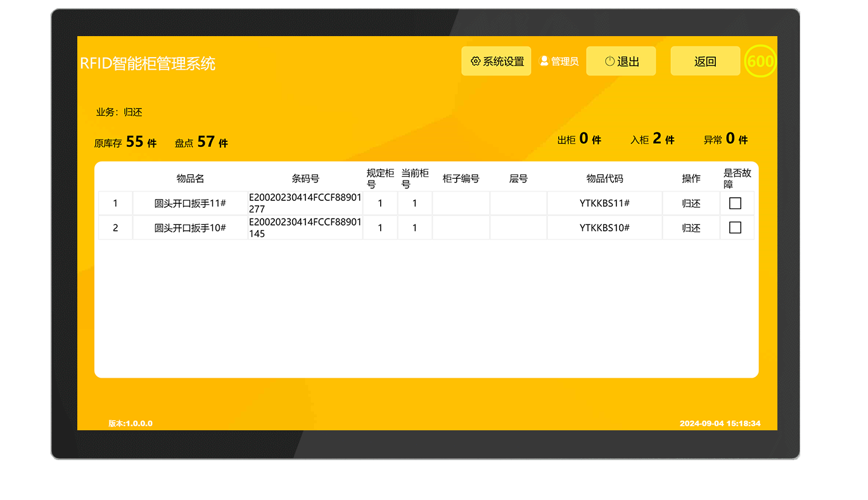This screenshot has height=500, width=868.
Task: Tick the fault checkbox for 圆头开口扳手10#
Action: [735, 228]
